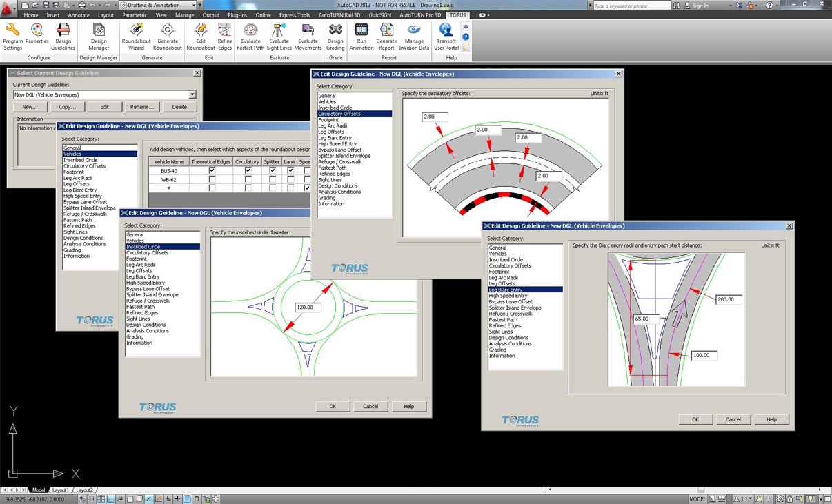Switch to the AutoTURN Pro 3D tab
832x504 pixels.
coord(419,14)
